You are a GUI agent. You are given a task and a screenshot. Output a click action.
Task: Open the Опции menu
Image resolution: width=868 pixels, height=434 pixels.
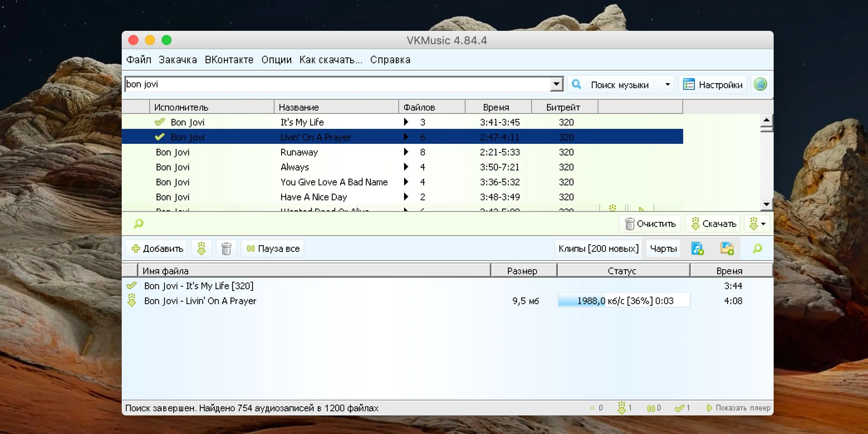coord(276,60)
